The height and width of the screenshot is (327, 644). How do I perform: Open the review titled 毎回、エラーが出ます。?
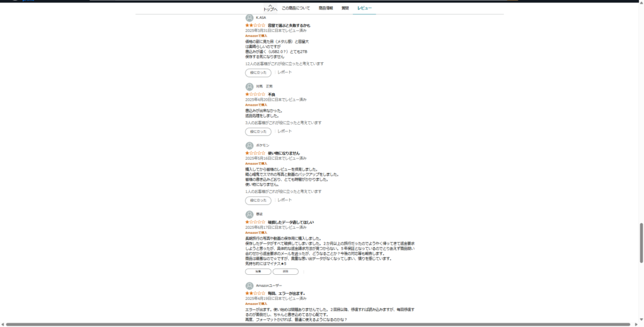287,293
